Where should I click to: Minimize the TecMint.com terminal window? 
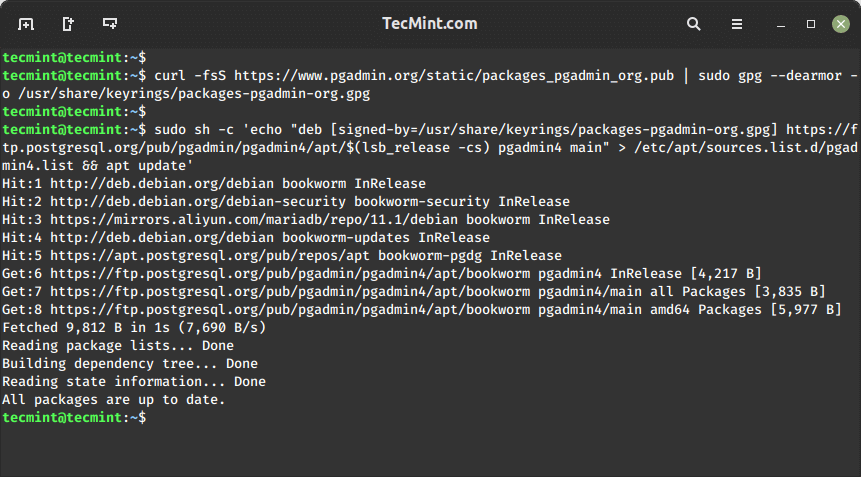(x=781, y=25)
